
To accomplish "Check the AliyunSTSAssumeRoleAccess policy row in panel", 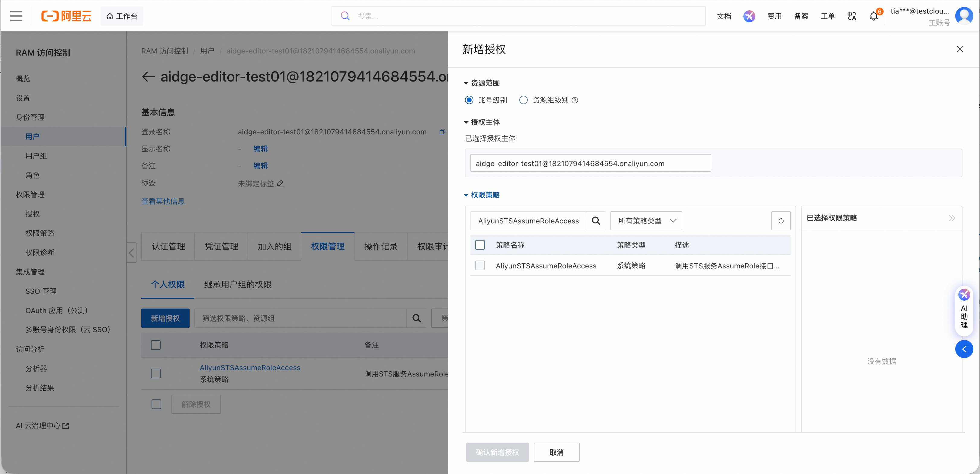I will 480,266.
